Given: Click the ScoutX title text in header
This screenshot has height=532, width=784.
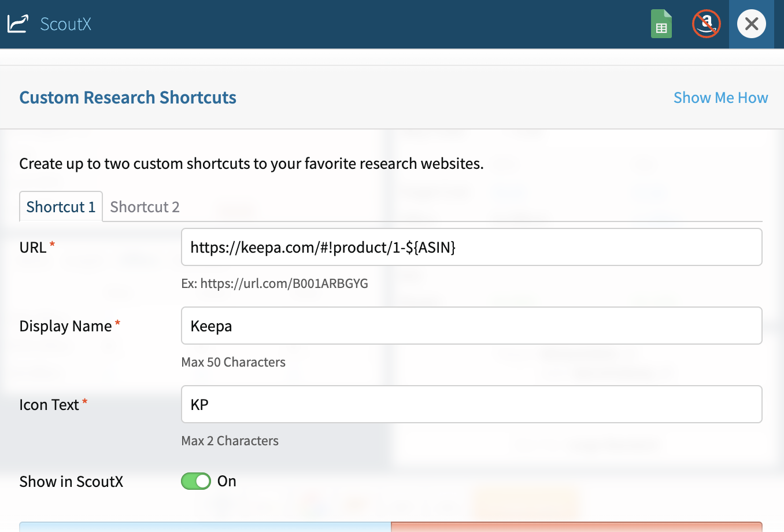Looking at the screenshot, I should tap(66, 24).
